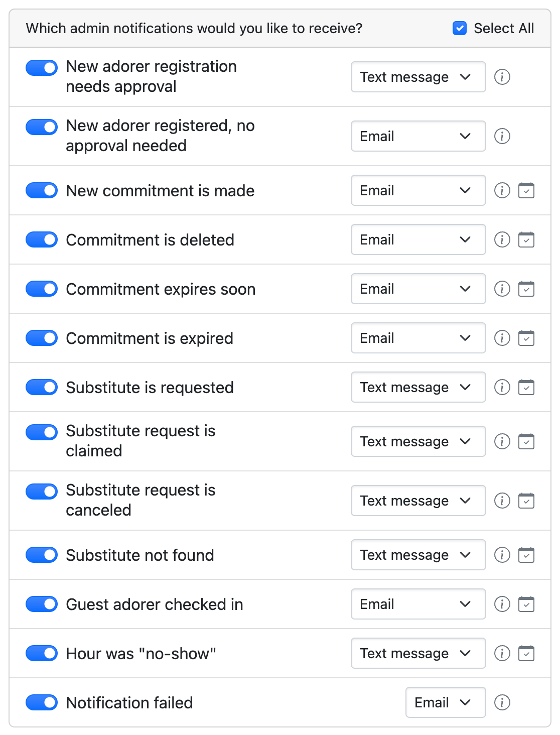Screen dimensions: 560x735
Task: Uncheck the Select All checkbox
Action: pyautogui.click(x=459, y=28)
